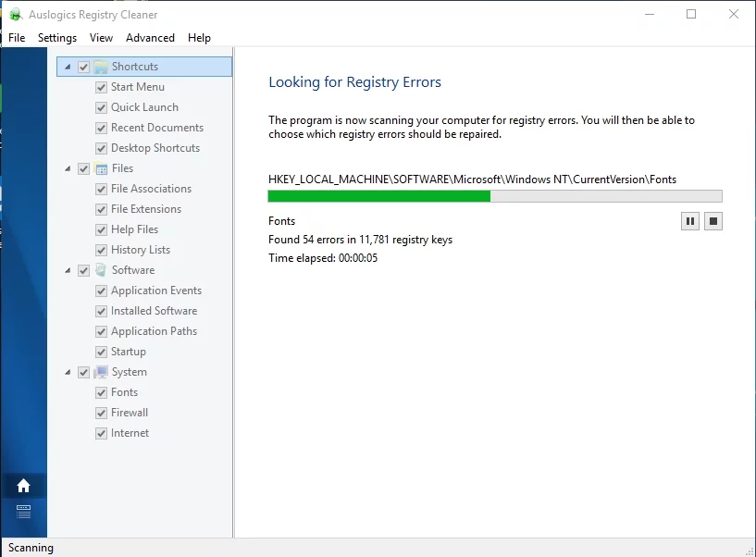Select the Desktop Shortcuts label

(155, 147)
